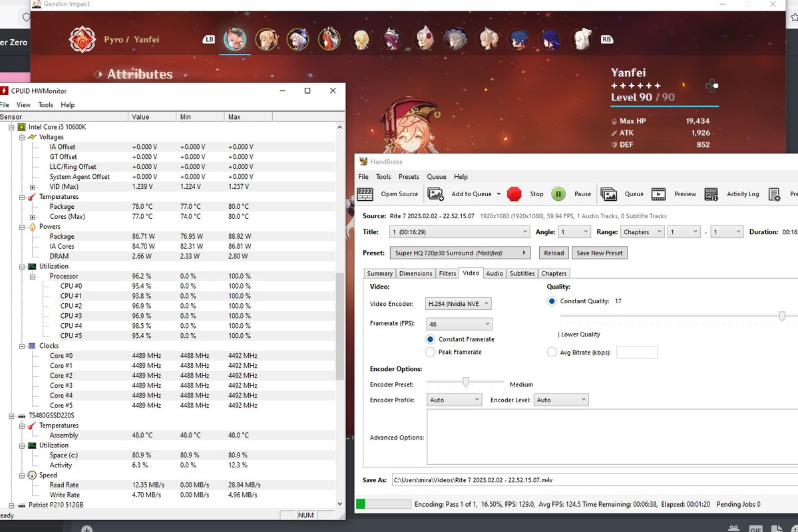This screenshot has height=532, width=798.
Task: Click the HWMonitor vertical scrollbar thumb
Action: pyautogui.click(x=339, y=326)
